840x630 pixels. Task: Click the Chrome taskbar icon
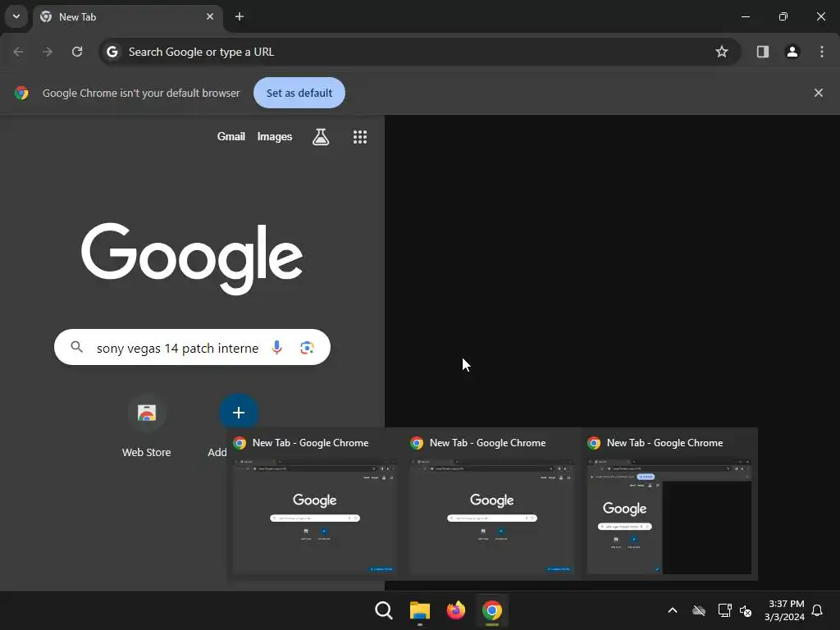(492, 610)
